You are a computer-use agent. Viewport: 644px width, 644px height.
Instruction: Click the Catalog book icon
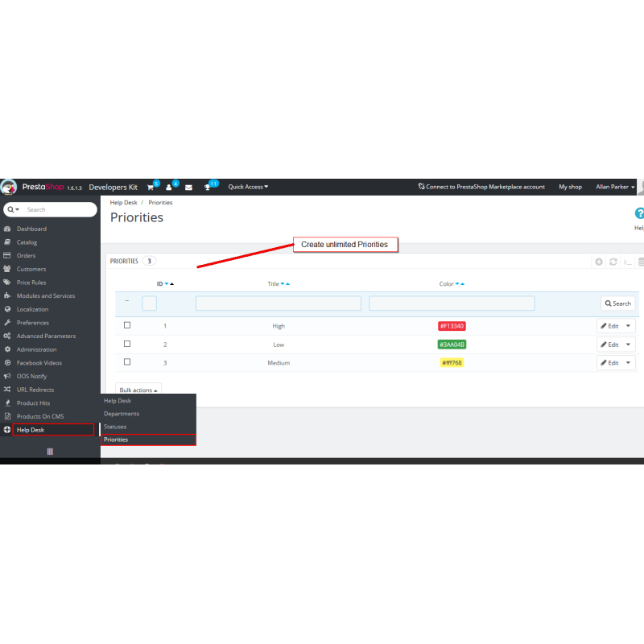pos(7,242)
